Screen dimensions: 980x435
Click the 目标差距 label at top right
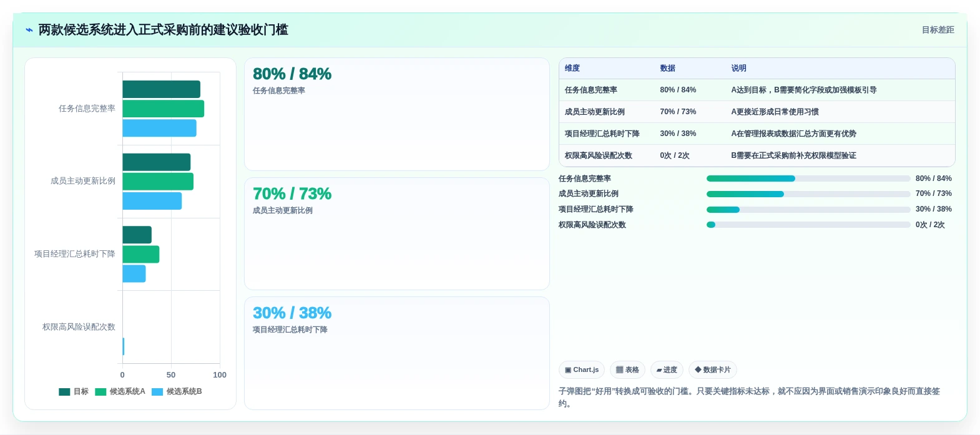938,30
